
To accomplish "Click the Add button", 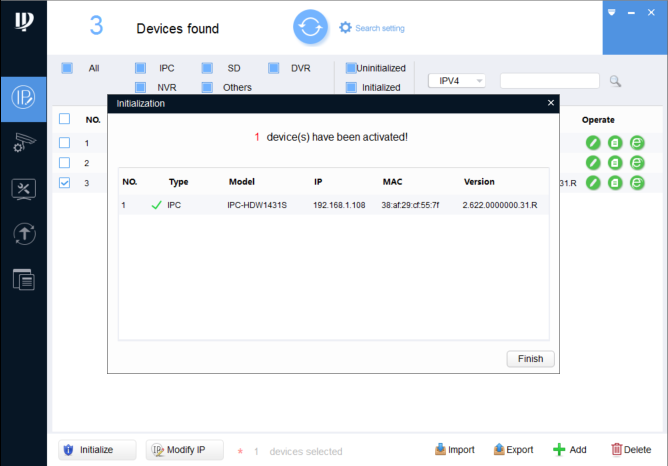I will click(570, 450).
